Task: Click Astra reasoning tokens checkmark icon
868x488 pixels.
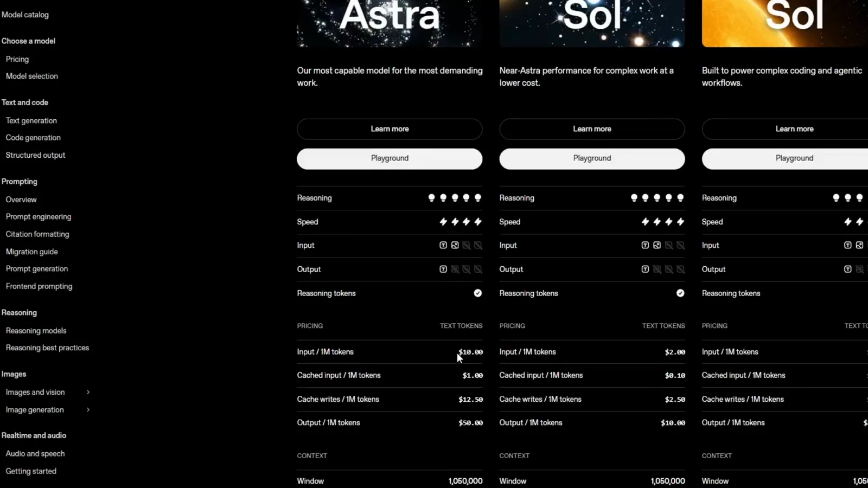Action: point(477,293)
